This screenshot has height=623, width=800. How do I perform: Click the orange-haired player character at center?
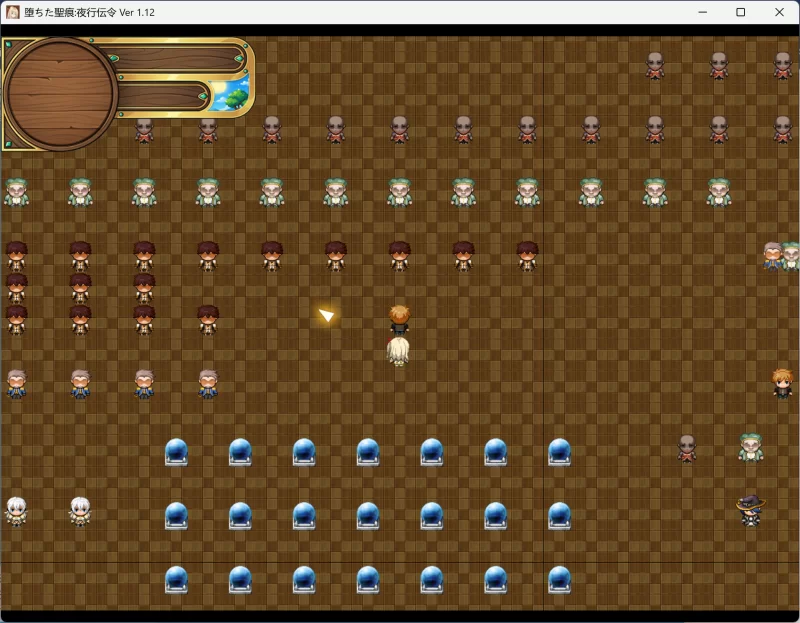[x=399, y=319]
